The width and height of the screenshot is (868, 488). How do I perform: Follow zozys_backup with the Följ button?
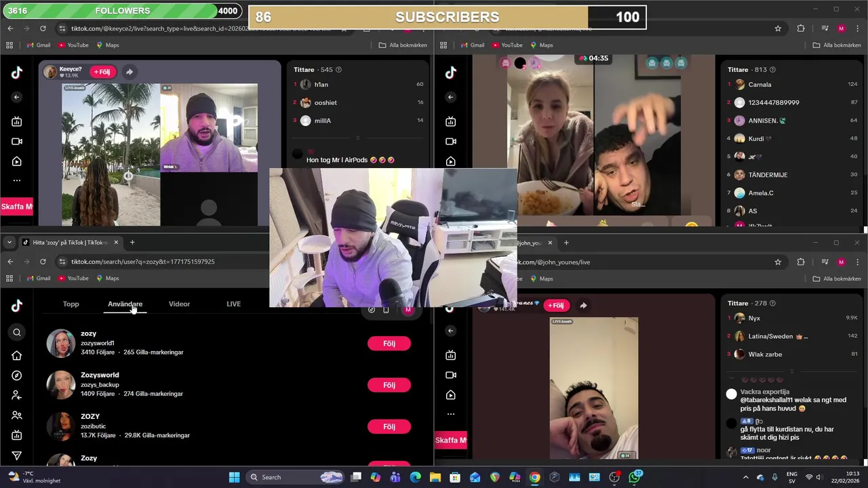tap(389, 385)
